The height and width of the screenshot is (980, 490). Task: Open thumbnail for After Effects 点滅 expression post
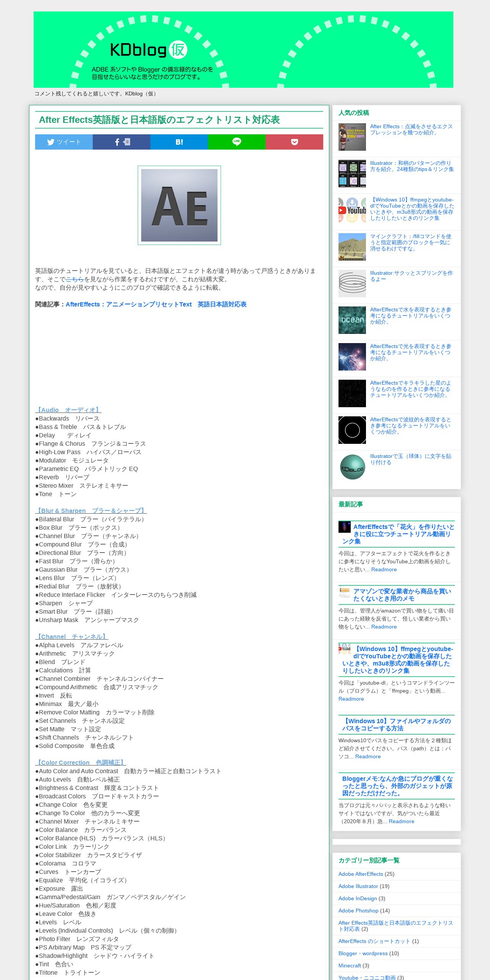pyautogui.click(x=352, y=137)
